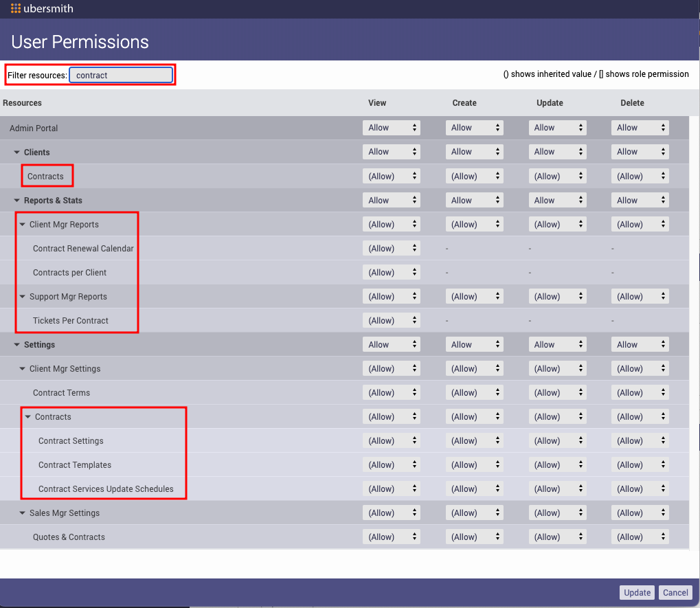700x608 pixels.
Task: Open Admin Portal View permission dropdown
Action: (x=391, y=128)
